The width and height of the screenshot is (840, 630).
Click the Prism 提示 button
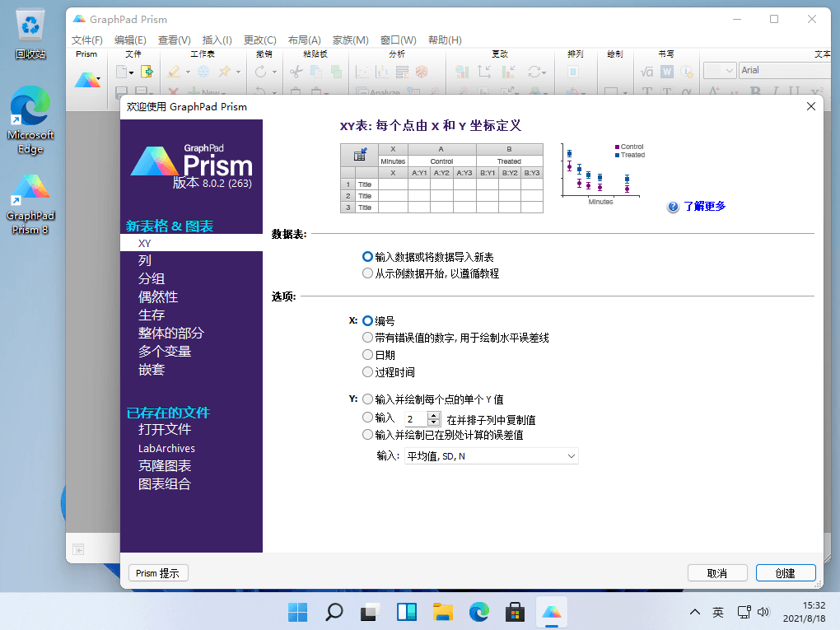pyautogui.click(x=158, y=573)
